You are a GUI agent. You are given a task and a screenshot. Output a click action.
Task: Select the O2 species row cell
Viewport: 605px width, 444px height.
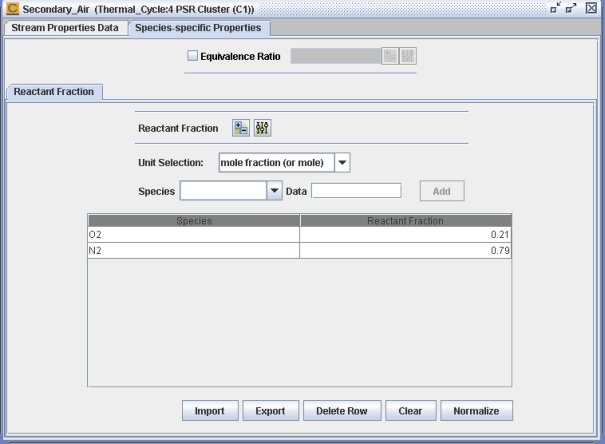[x=194, y=235]
